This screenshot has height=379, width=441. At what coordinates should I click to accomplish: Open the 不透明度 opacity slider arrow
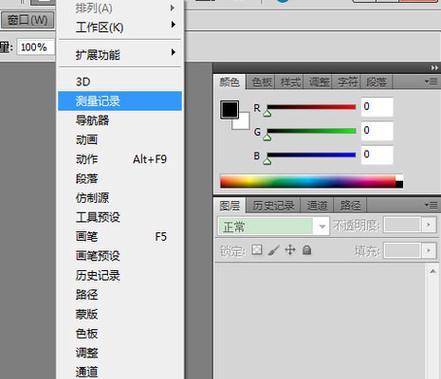[429, 225]
